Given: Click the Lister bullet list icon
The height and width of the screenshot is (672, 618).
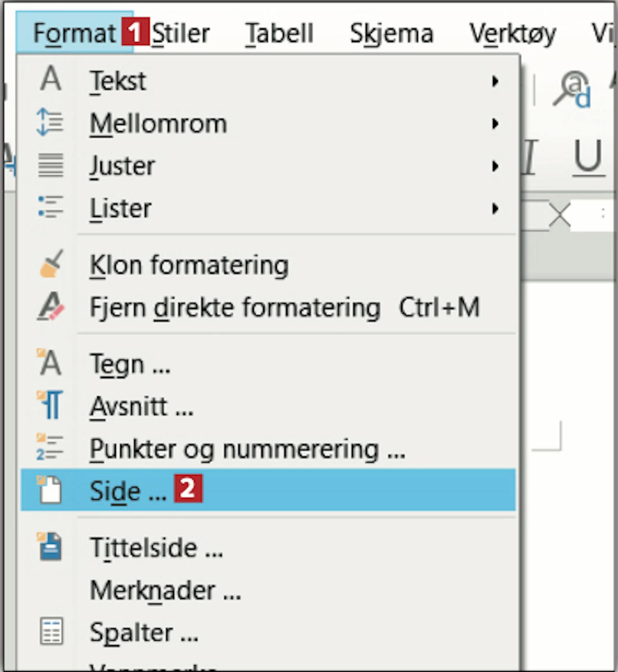Looking at the screenshot, I should (x=50, y=207).
